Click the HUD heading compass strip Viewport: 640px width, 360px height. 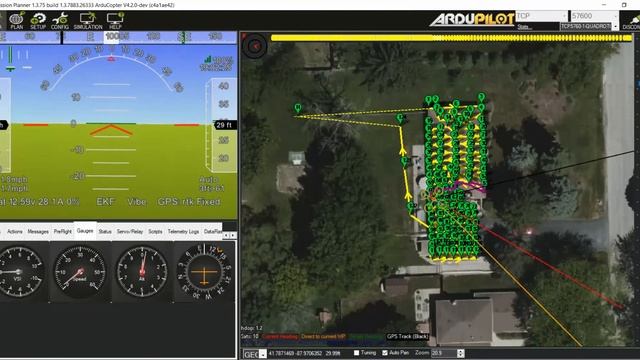(x=118, y=37)
